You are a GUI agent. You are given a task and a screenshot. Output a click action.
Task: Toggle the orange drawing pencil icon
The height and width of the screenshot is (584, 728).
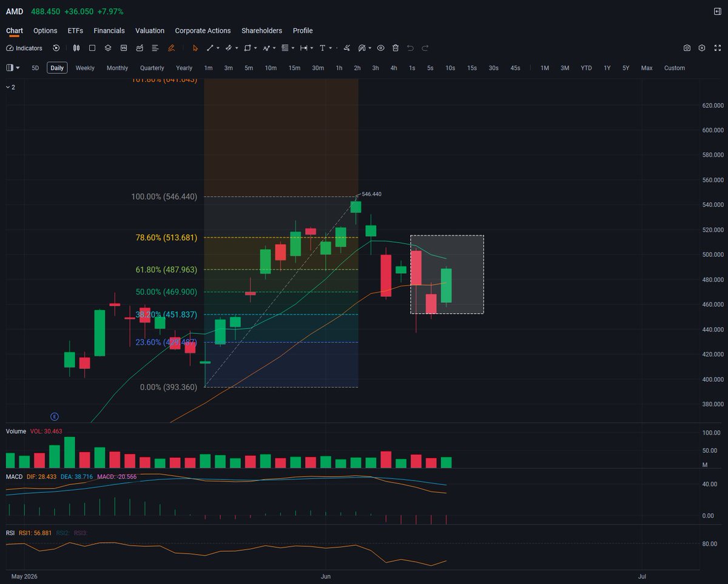[172, 48]
